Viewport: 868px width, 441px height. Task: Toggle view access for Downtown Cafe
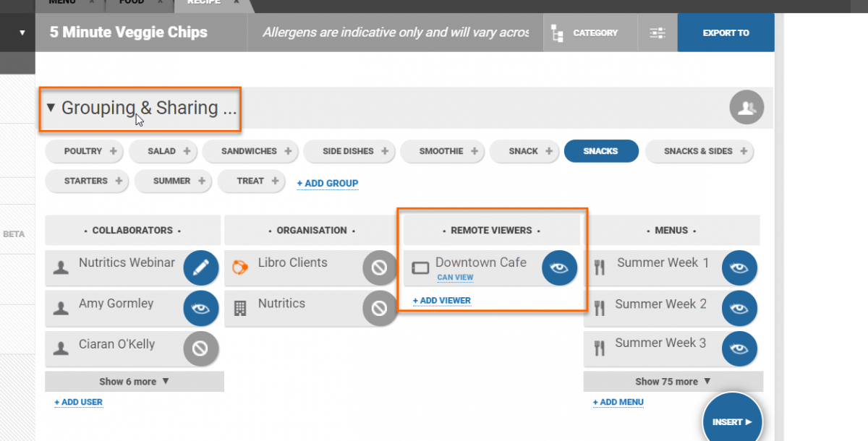[x=559, y=268]
